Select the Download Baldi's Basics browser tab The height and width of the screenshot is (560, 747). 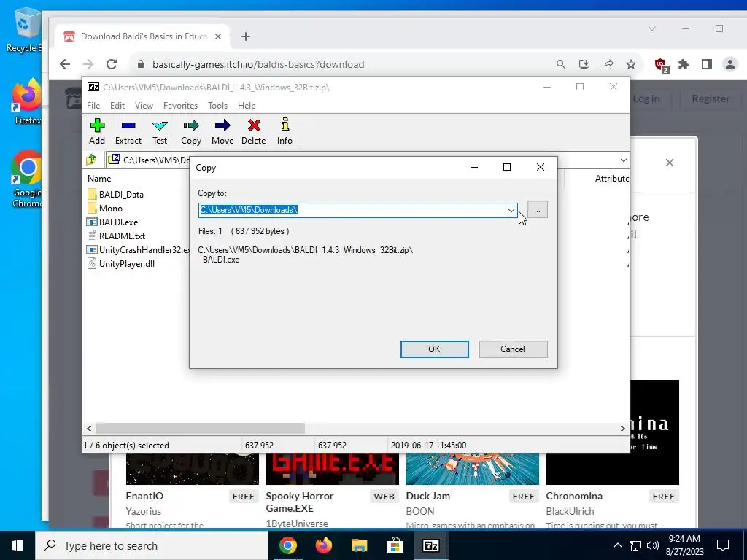142,36
